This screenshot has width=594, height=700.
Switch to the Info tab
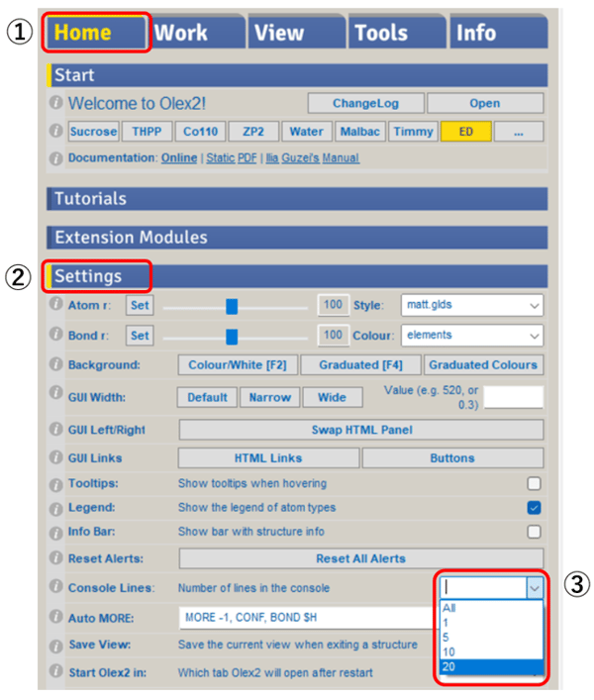pos(499,33)
